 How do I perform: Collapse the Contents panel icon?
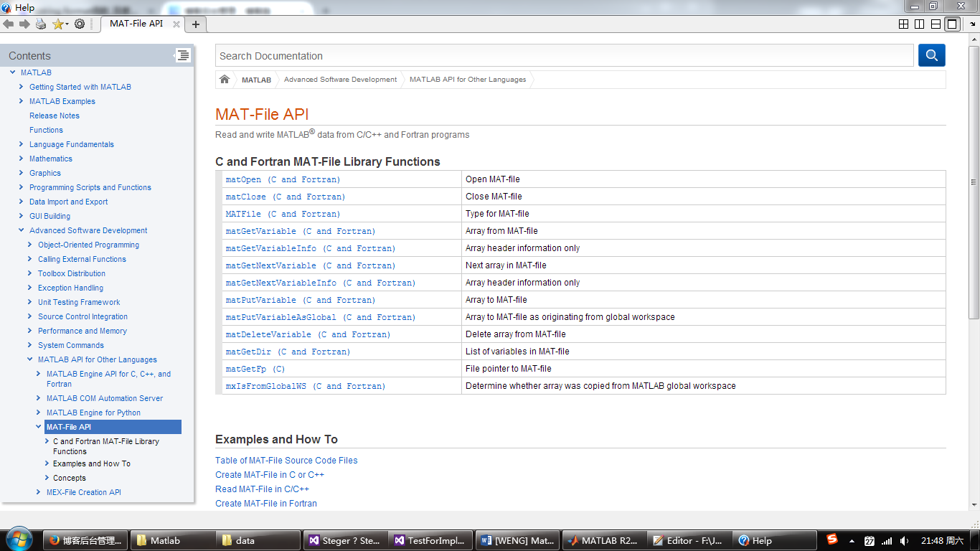coord(183,55)
